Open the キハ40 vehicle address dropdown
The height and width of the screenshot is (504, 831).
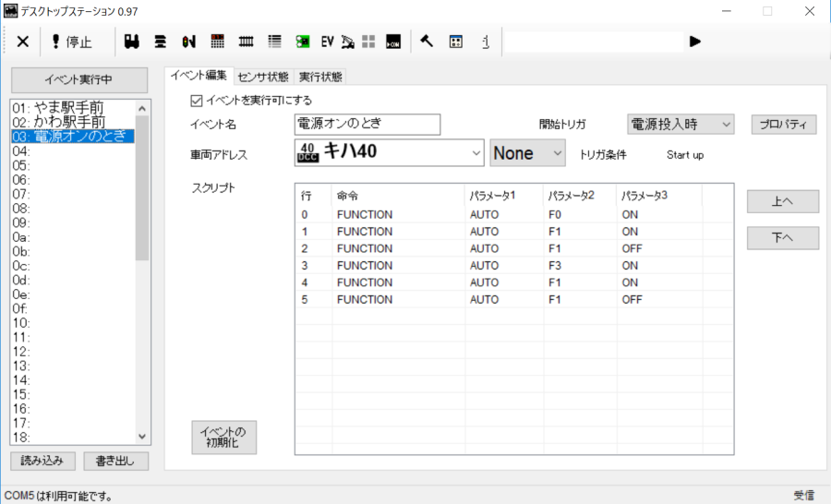(389, 152)
